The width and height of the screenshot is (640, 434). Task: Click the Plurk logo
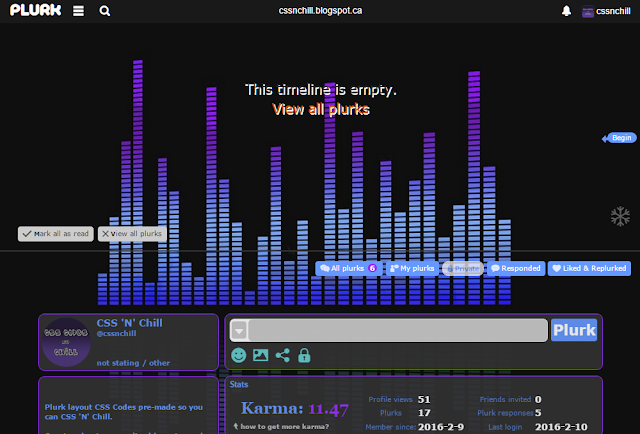(36, 10)
